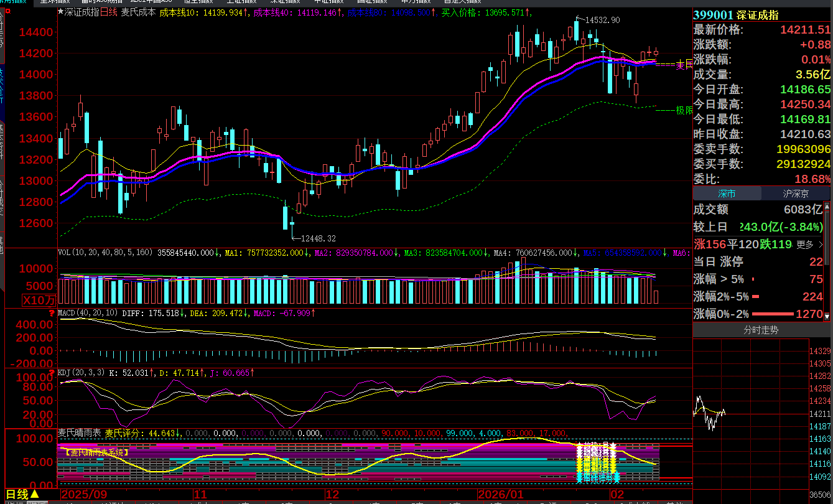Screen dimensions: 833x504
Task: Click the X10万 volume unit box
Action: (x=39, y=300)
